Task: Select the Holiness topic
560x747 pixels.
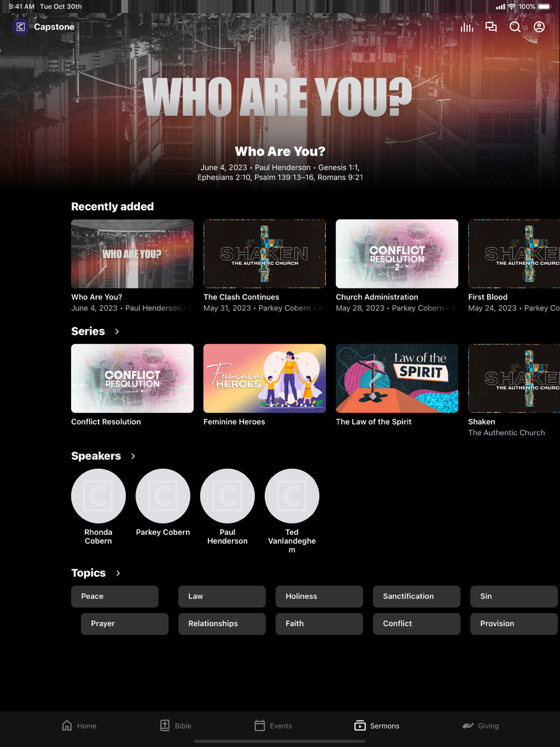Action: click(319, 596)
